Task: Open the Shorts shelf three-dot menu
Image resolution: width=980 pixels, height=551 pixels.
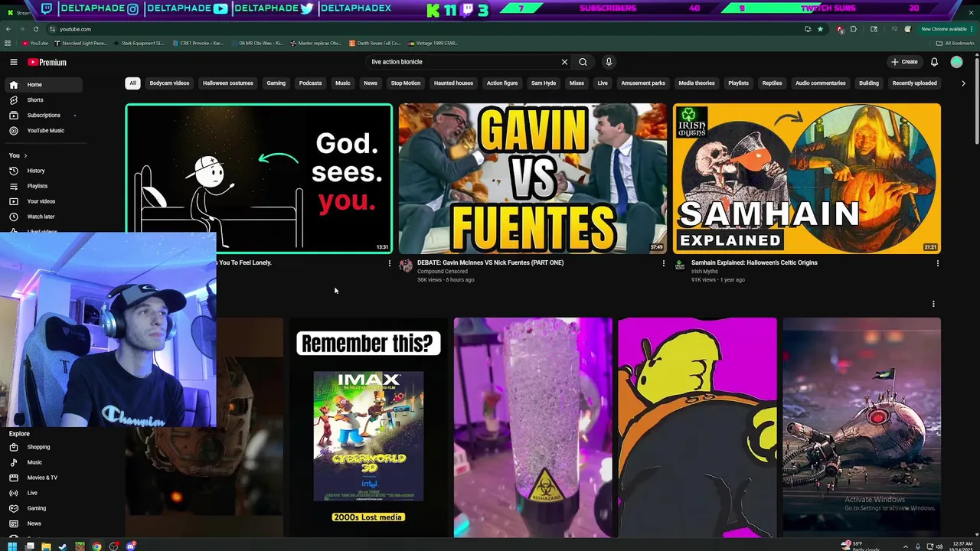Action: [933, 304]
